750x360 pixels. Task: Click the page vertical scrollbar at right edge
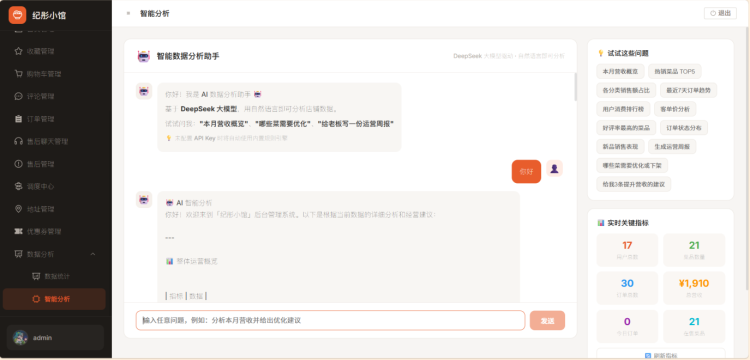click(x=748, y=158)
